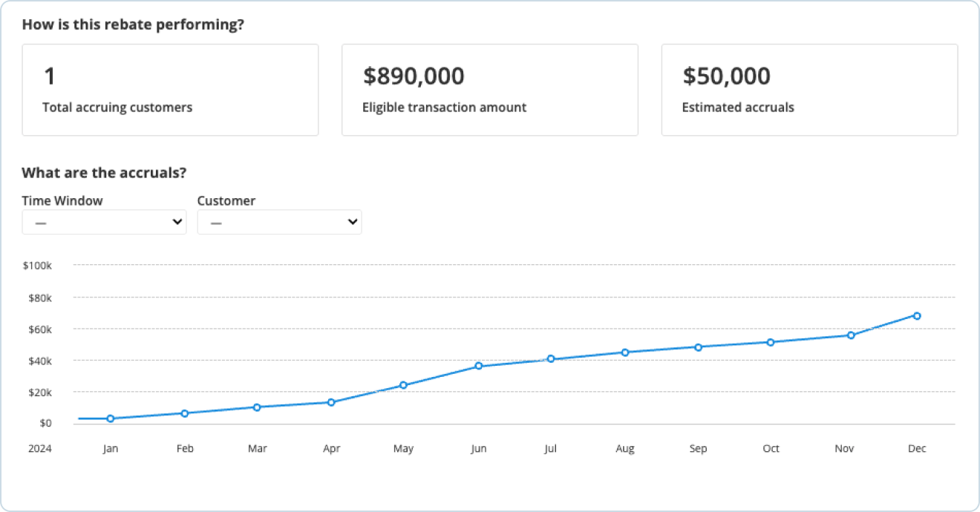Click the May data point marker
Screen dimensions: 980x512
click(404, 385)
